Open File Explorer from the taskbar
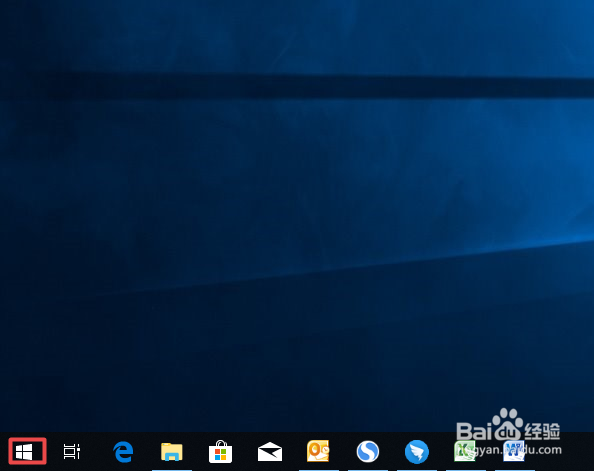The height and width of the screenshot is (471, 594). tap(172, 451)
